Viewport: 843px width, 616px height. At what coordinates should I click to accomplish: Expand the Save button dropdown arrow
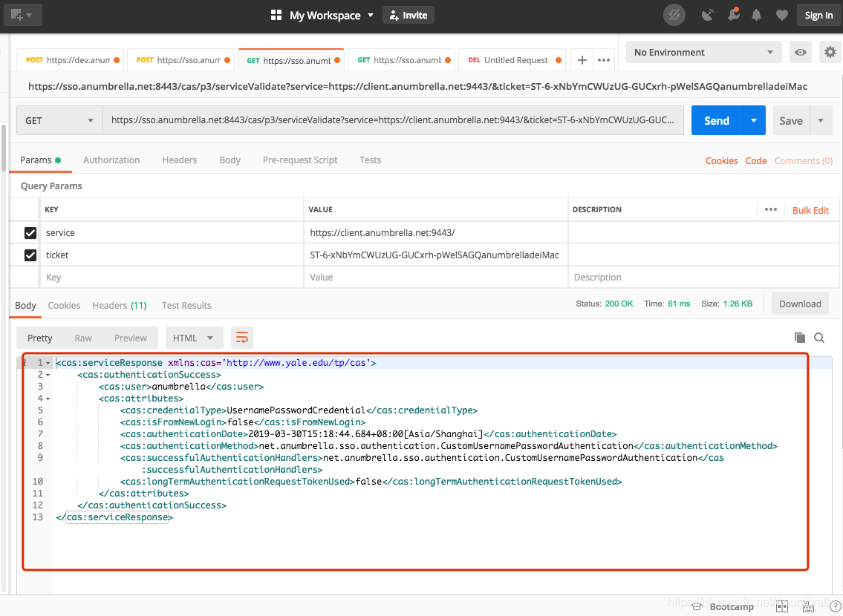pos(821,120)
